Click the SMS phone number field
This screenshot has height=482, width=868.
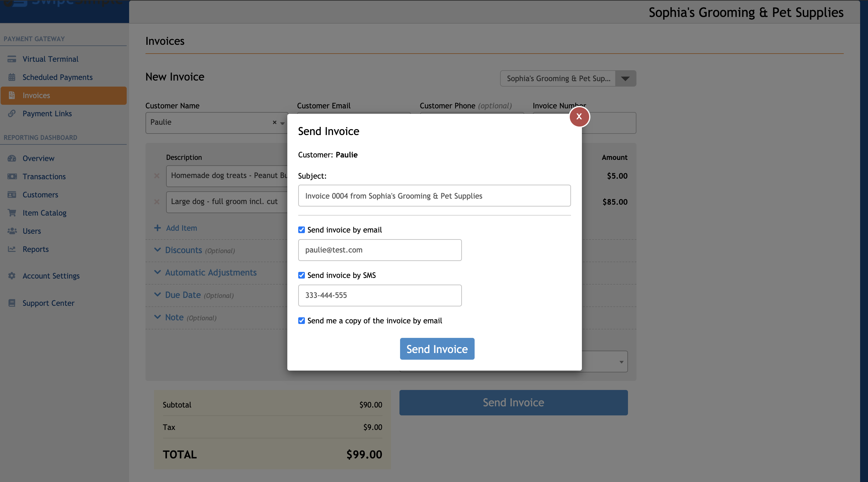coord(380,295)
